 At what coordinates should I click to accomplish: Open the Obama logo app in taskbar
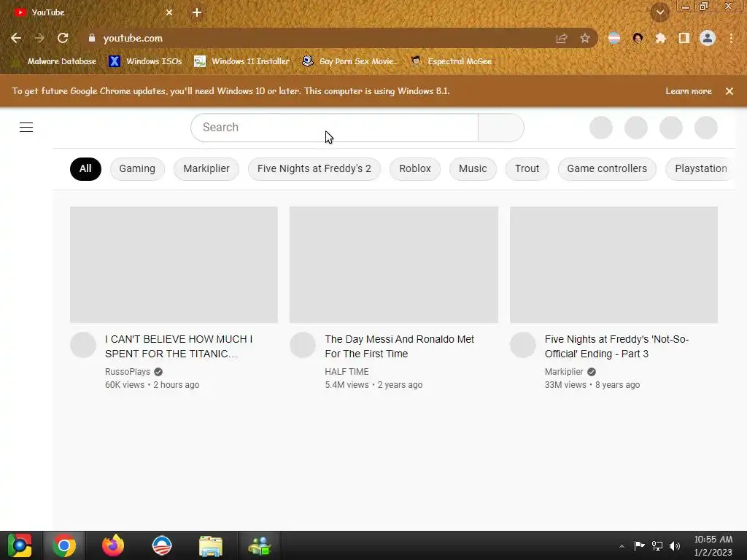click(x=161, y=545)
